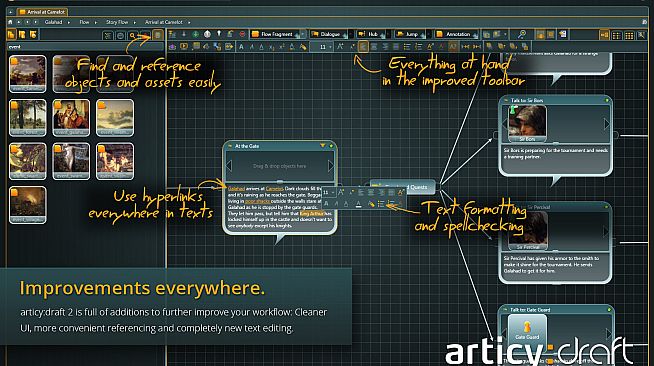Open Story Flow in the breadcrumb path

pyautogui.click(x=117, y=22)
